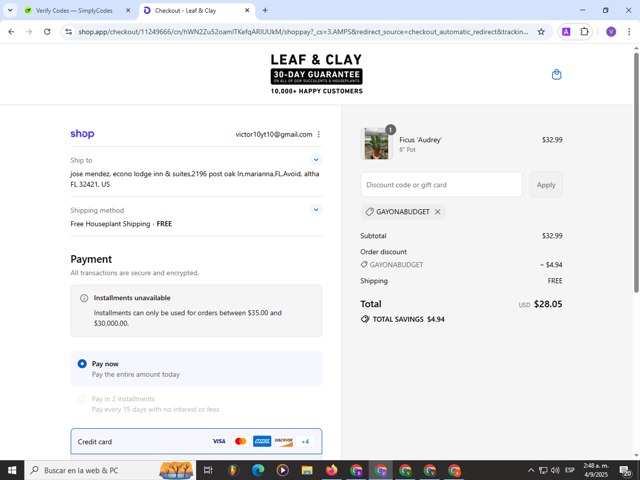Show hidden system tray icons

(531, 470)
